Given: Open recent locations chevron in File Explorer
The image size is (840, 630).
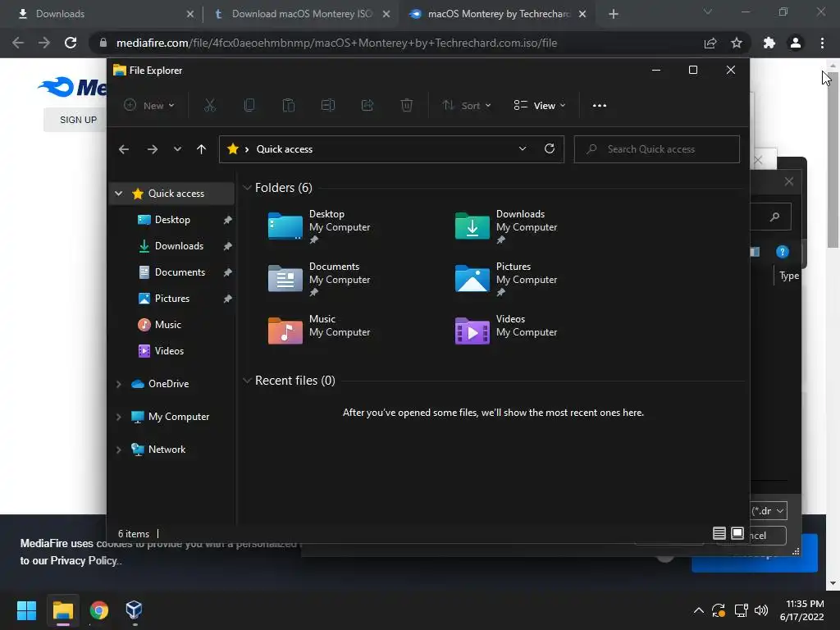Looking at the screenshot, I should [x=177, y=149].
